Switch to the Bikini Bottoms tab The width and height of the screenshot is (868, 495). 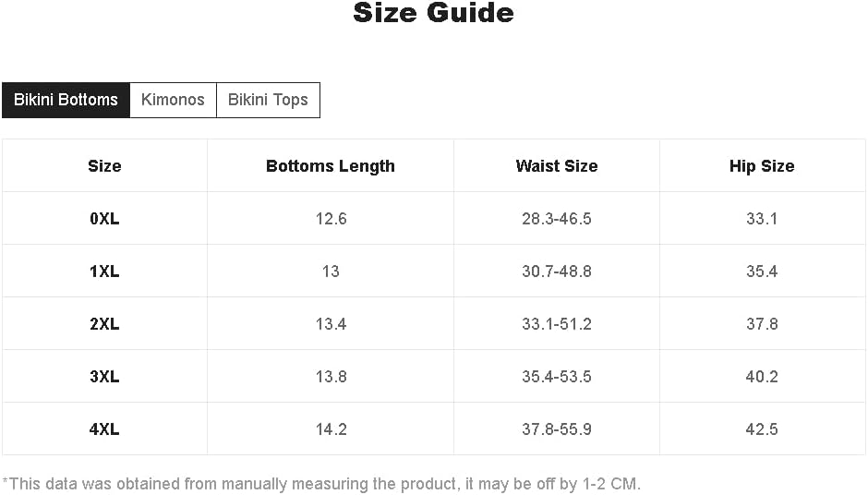(x=66, y=100)
